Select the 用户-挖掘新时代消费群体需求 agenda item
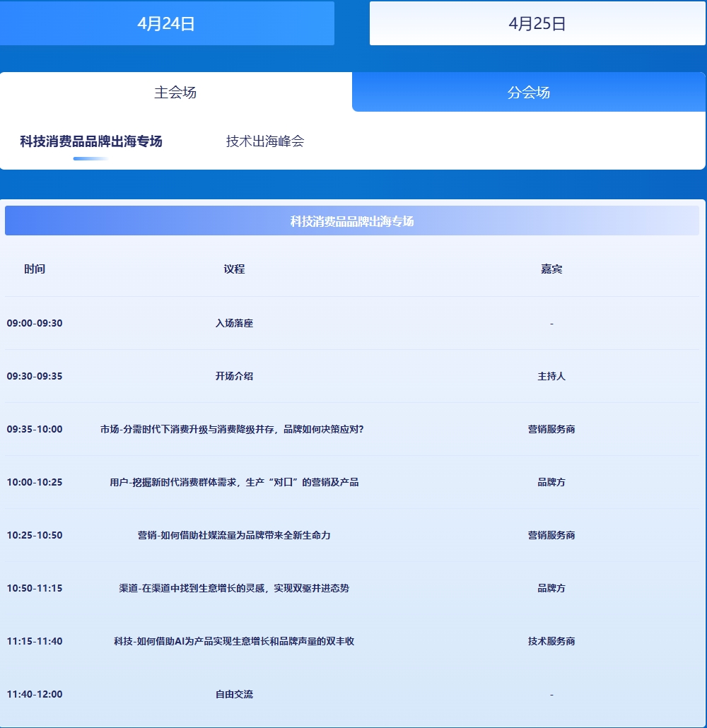This screenshot has height=728, width=707. [234, 483]
